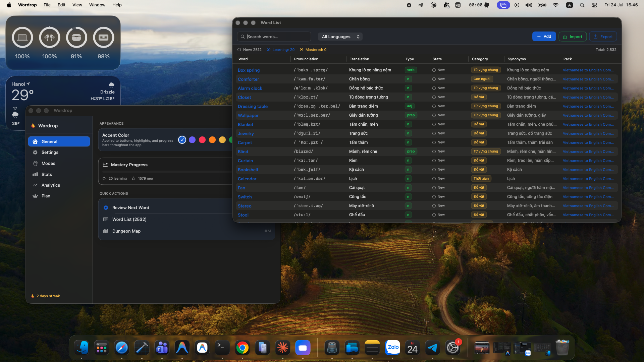Sort by Pack column header
644x362 pixels.
click(x=568, y=59)
